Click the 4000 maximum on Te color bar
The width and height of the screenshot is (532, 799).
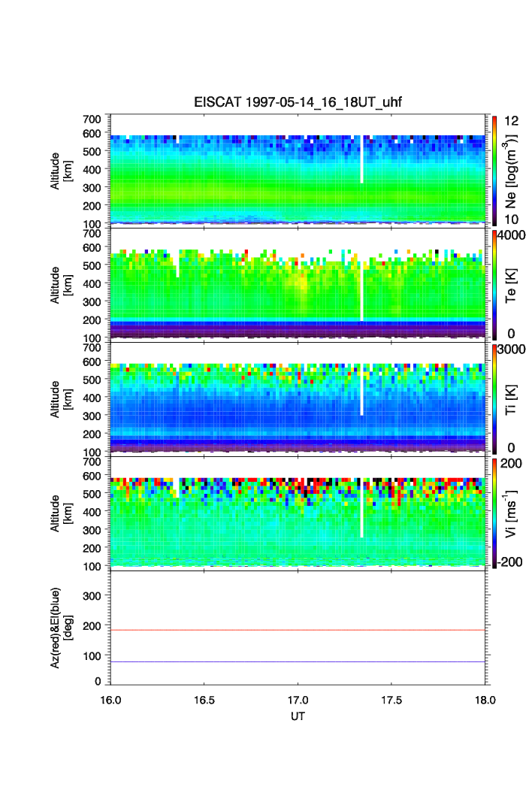point(511,235)
